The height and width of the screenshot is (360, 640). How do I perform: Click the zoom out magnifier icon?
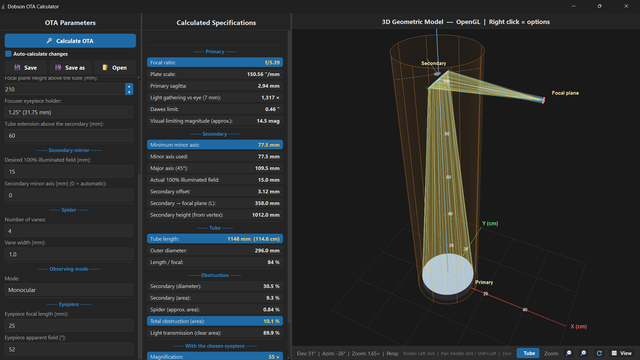click(x=569, y=353)
